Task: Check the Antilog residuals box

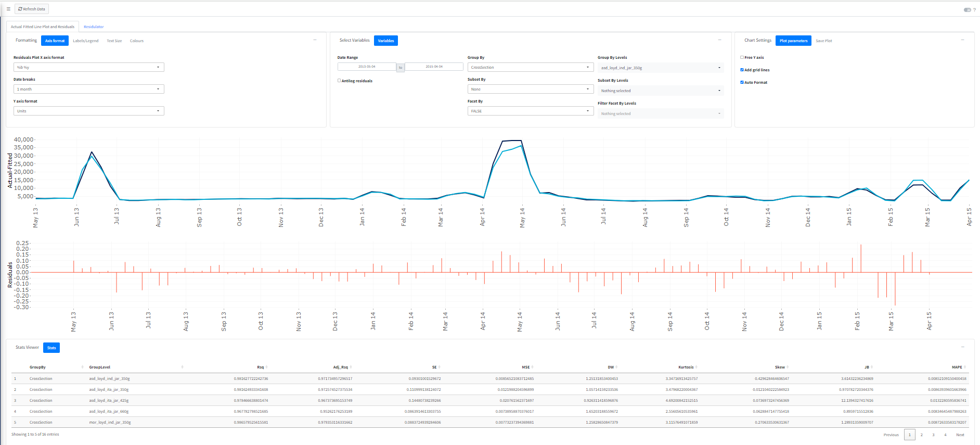Action: tap(339, 81)
